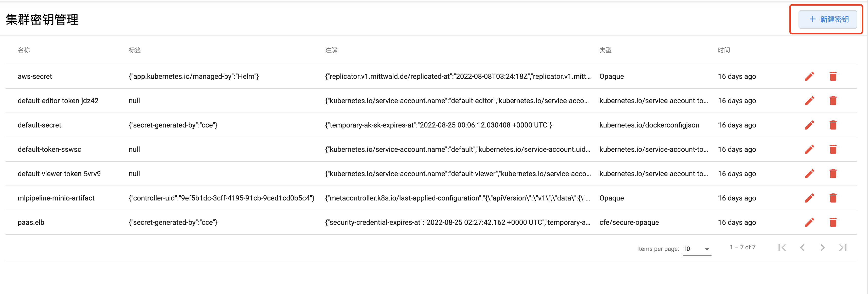868x294 pixels.
Task: Open the mlpipeline-minio-artifact name cell
Action: (56, 198)
